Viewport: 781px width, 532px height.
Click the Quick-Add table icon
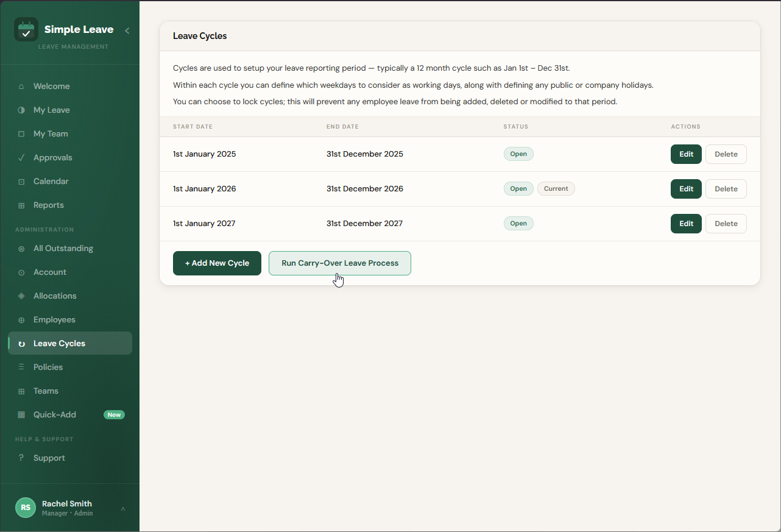(x=21, y=415)
